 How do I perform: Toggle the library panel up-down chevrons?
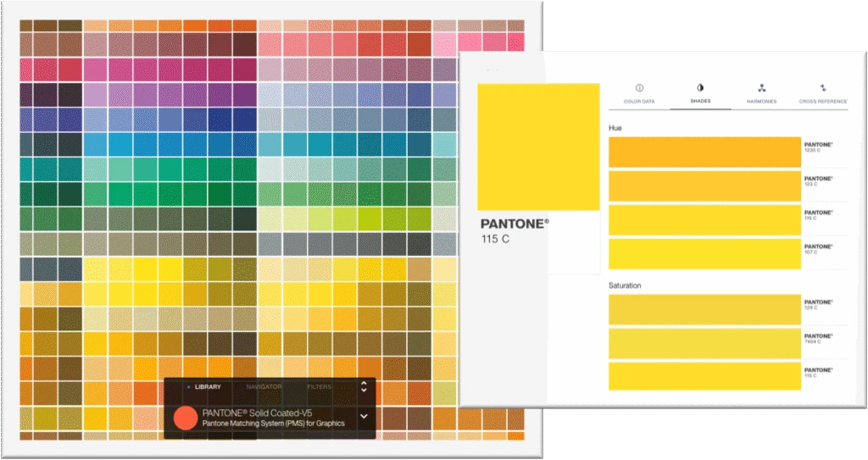pyautogui.click(x=364, y=386)
